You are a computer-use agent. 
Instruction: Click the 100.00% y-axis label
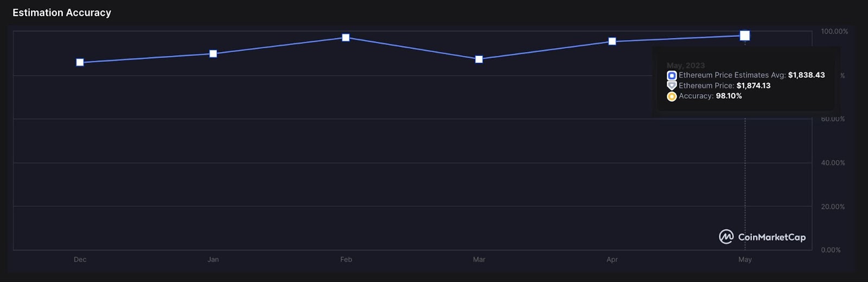click(834, 31)
